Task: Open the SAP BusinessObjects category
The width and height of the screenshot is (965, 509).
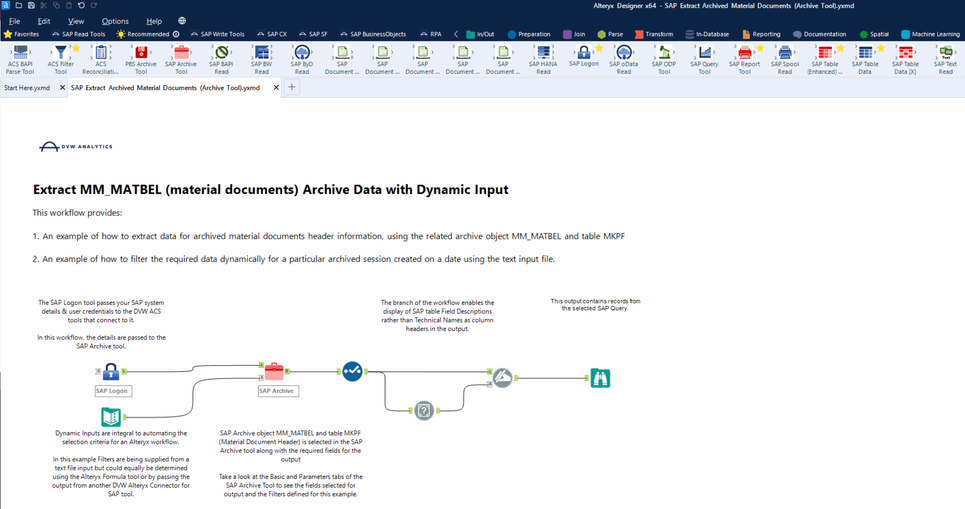Action: 373,34
